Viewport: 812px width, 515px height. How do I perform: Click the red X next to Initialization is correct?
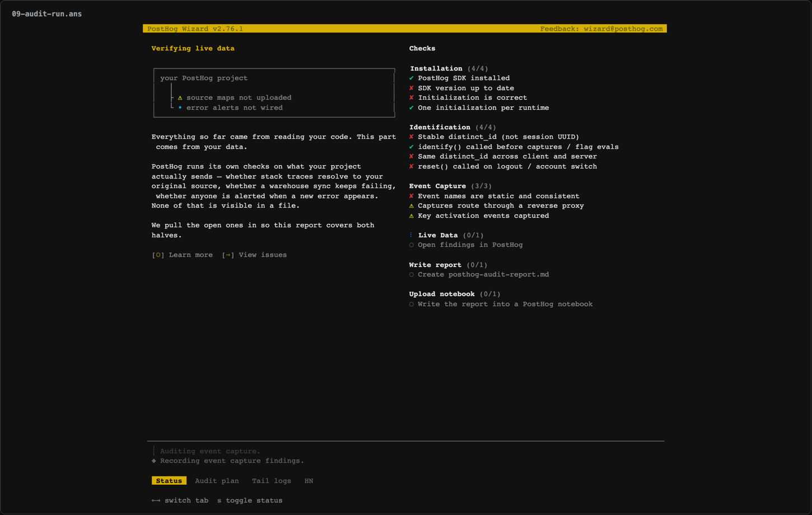tap(412, 97)
